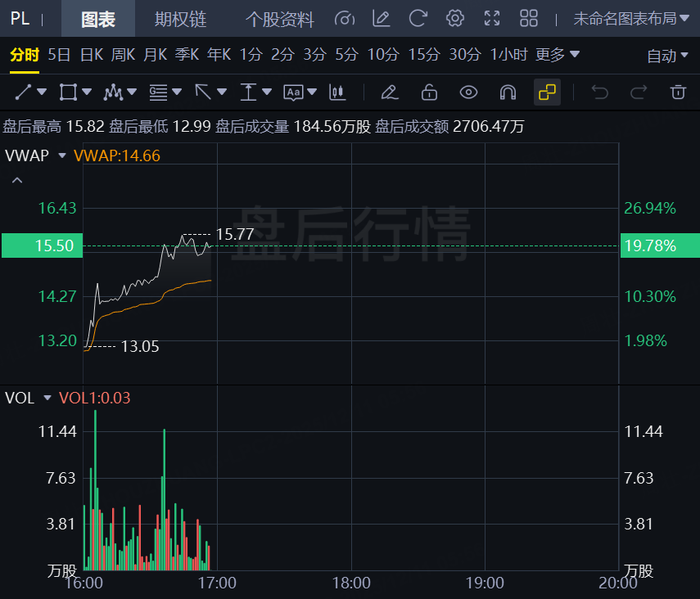The width and height of the screenshot is (700, 599).
Task: Open the 自动 scale dropdown
Action: [667, 56]
